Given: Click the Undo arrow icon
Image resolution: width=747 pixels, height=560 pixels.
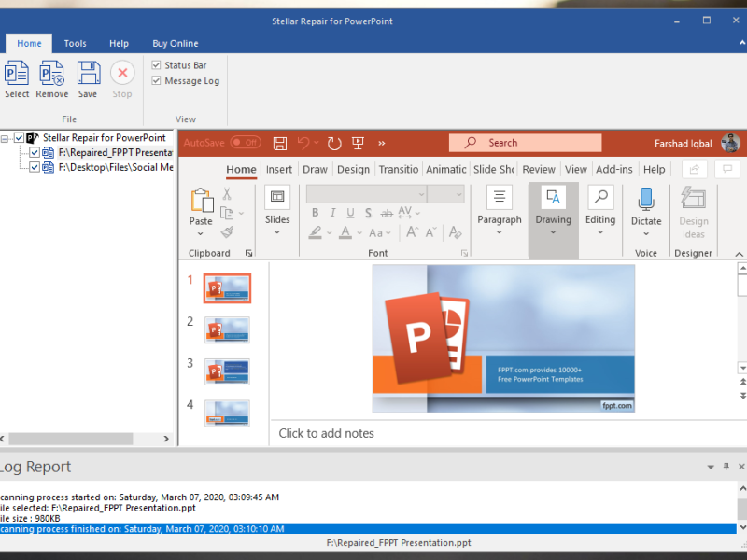Looking at the screenshot, I should tap(303, 143).
